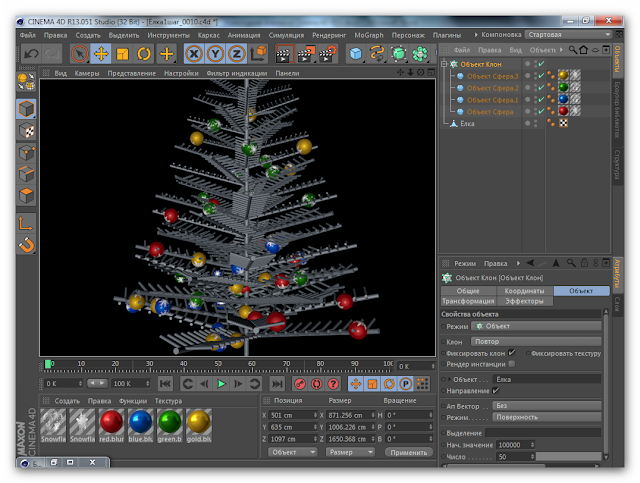Screen dimensions: 640x483
Task: Click the Undo arrow in the top toolbar
Action: click(x=31, y=53)
